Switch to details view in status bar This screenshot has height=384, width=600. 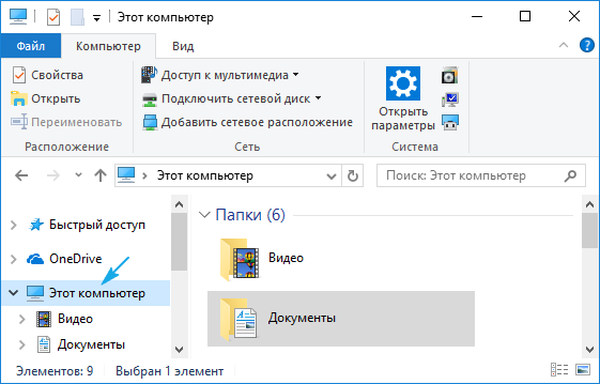559,370
